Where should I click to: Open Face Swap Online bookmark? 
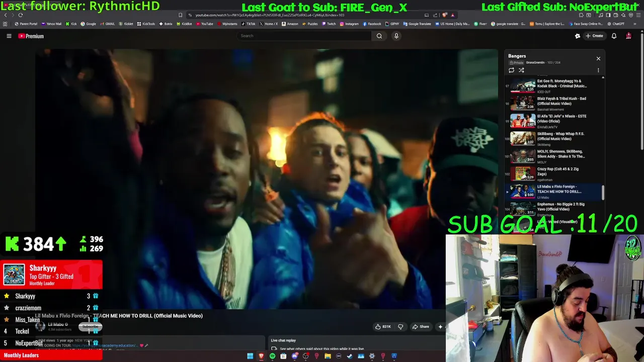coord(586,24)
